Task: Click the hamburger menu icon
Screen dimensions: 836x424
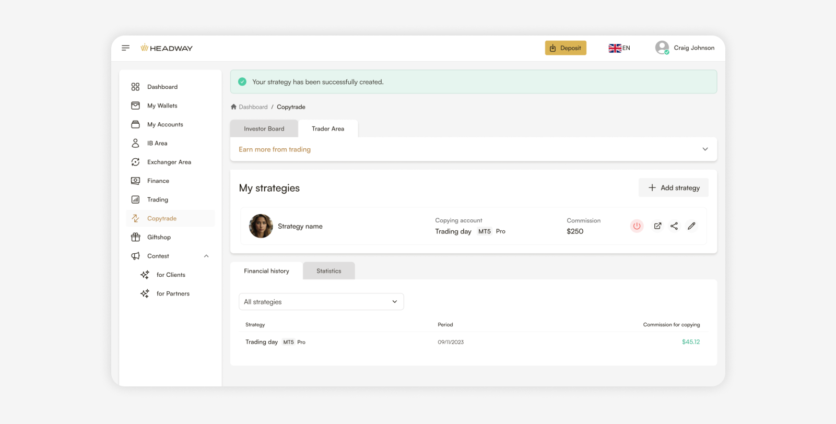Action: 126,48
